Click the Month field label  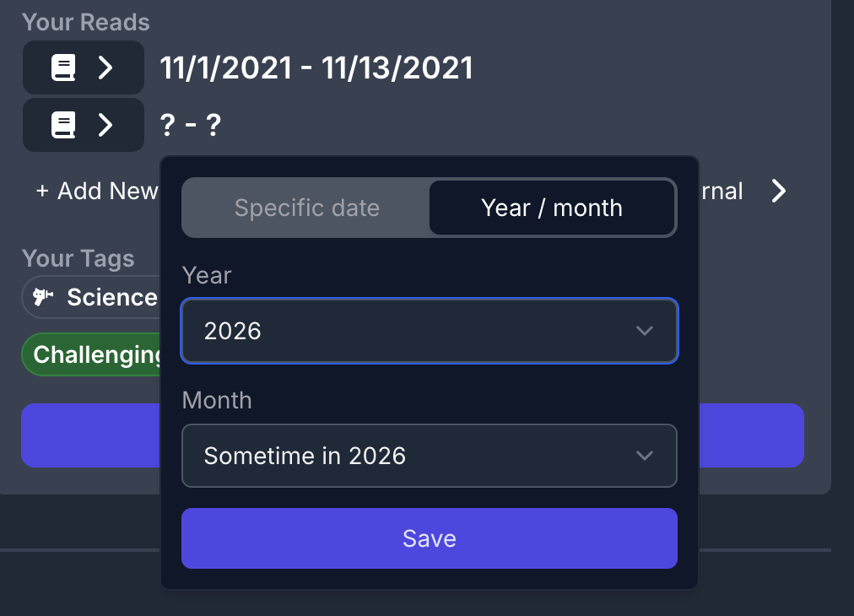pos(217,400)
